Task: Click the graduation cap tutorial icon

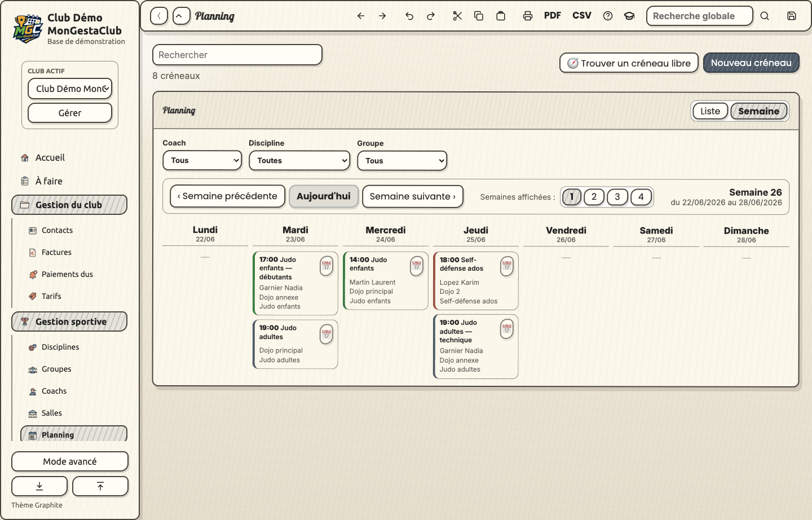Action: click(629, 16)
